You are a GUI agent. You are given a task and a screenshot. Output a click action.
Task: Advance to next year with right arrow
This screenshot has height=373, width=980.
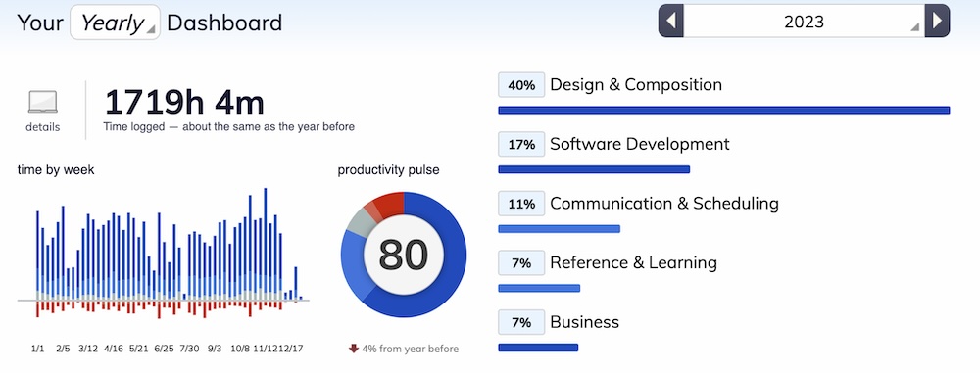point(937,22)
